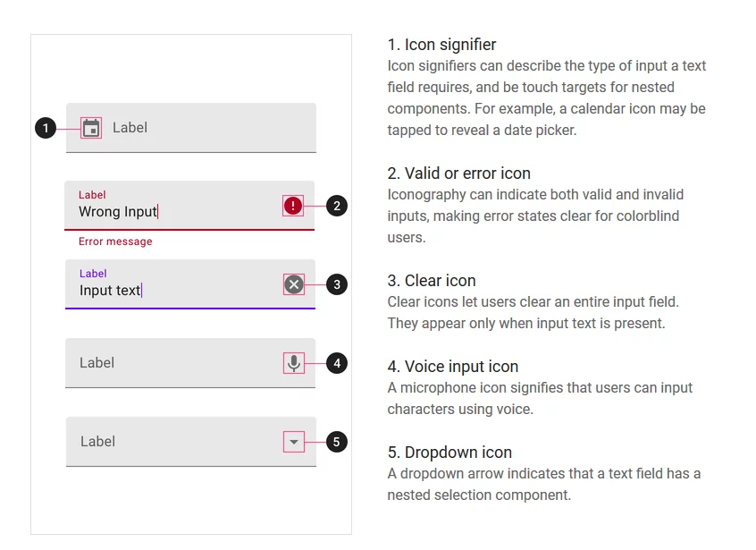756x550 pixels.
Task: Select the microphone voice input icon
Action: pyautogui.click(x=294, y=362)
